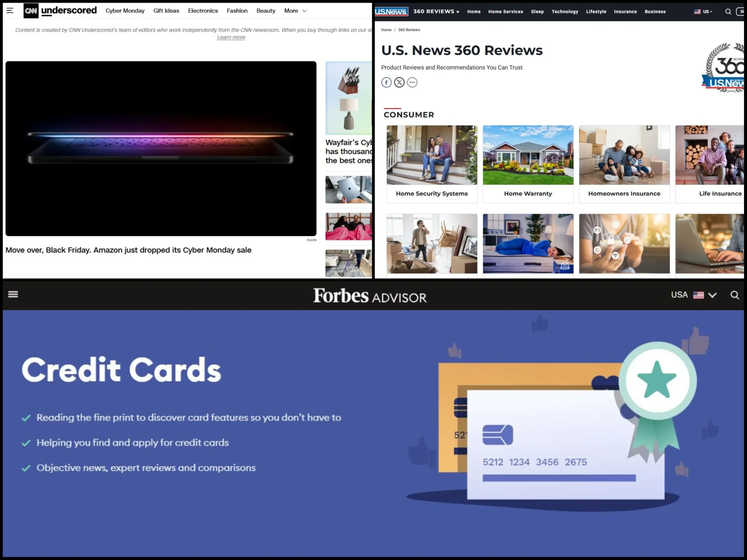
Task: Click the Forbes Advisor hamburger menu icon
Action: coord(13,294)
